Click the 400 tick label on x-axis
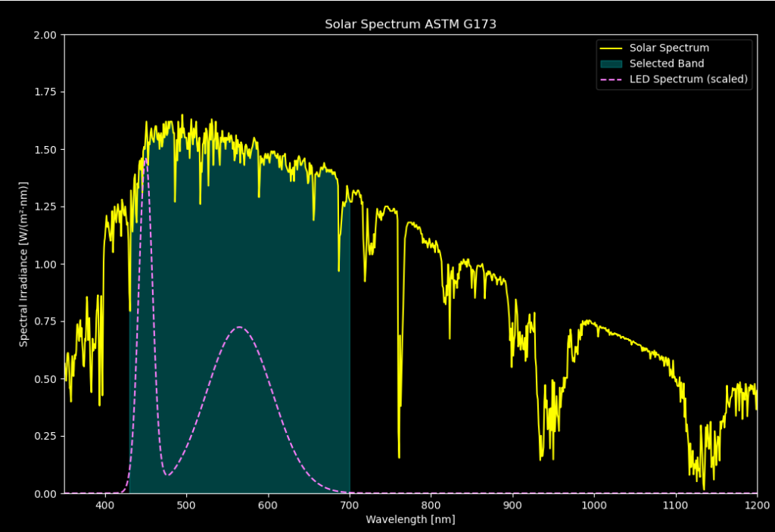Image resolution: width=775 pixels, height=532 pixels. (x=105, y=506)
